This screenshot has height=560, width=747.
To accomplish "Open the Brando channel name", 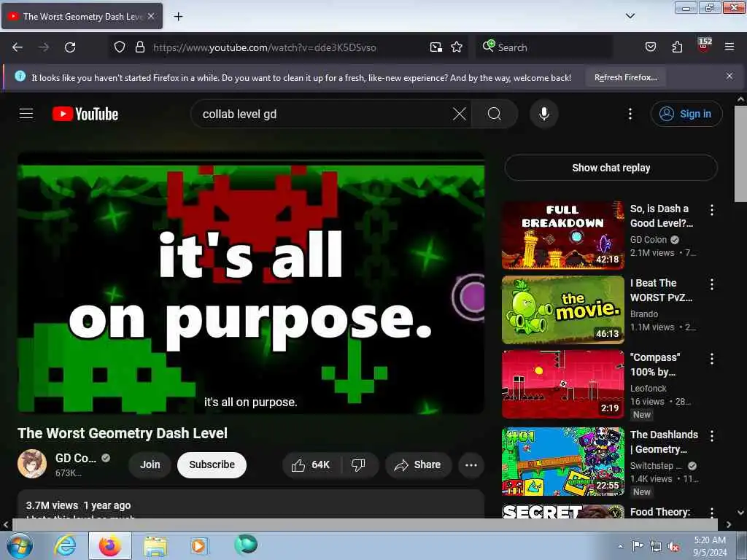I will [644, 314].
